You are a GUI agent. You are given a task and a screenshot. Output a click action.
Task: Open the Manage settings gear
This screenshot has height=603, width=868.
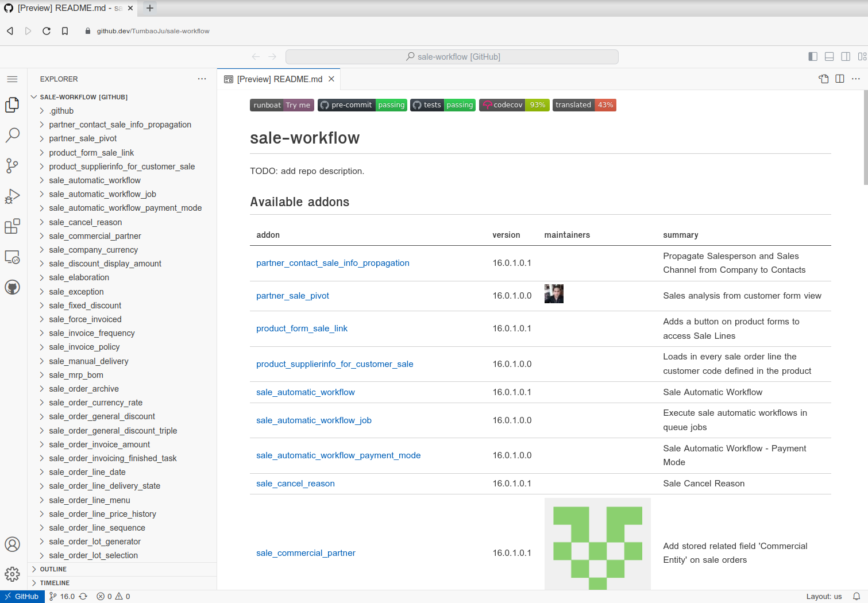13,574
